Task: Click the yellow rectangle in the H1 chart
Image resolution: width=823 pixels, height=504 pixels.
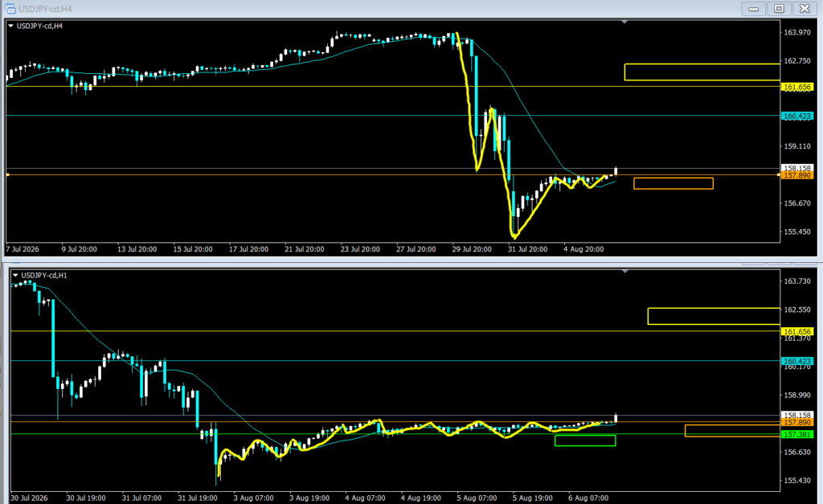Action: point(714,316)
